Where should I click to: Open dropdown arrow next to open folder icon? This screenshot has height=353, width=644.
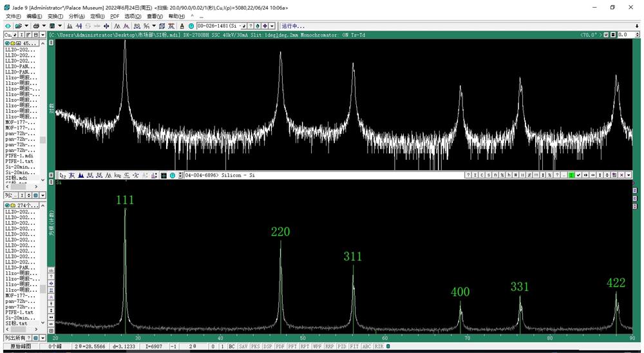point(26,26)
